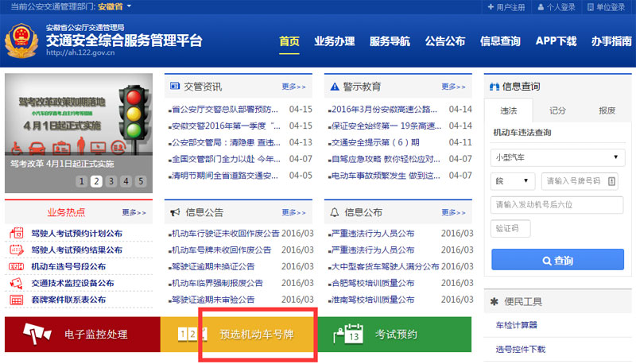Viewport: 636px width, 364px height.
Task: Open 办事指南 navigation item
Action: [x=611, y=41]
